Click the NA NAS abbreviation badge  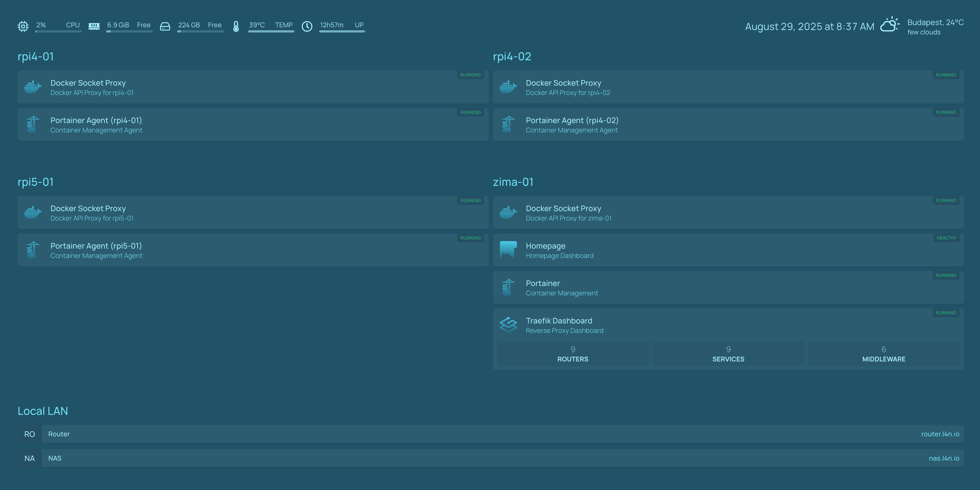(30, 458)
